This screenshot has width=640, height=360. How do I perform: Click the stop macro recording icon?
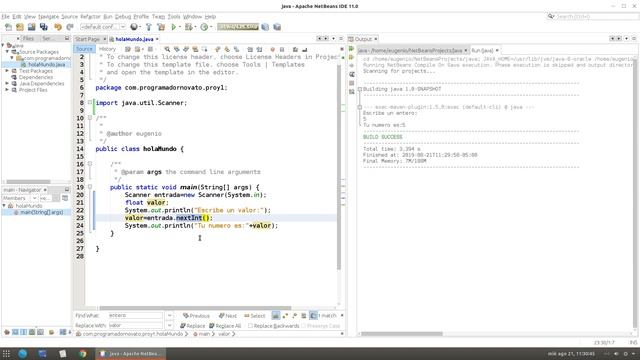[x=282, y=49]
